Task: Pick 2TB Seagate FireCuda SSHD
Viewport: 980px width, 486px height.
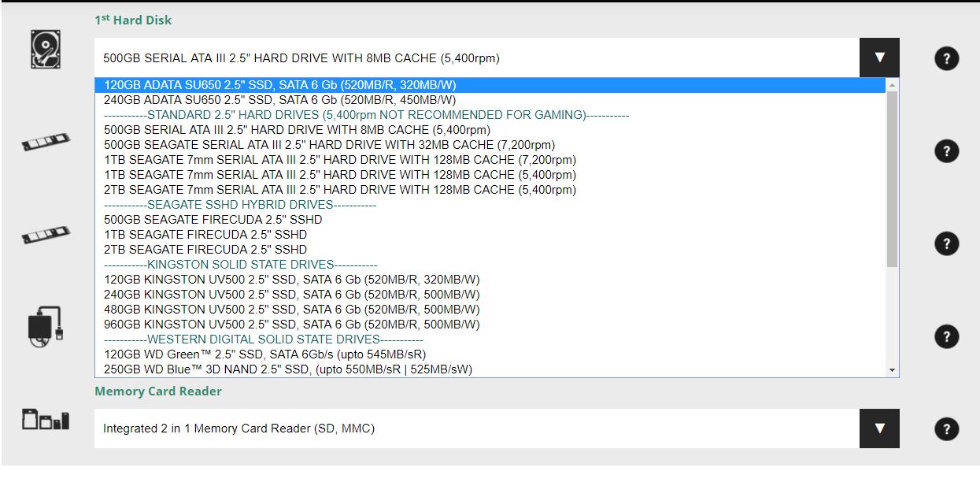Action: pyautogui.click(x=490, y=250)
